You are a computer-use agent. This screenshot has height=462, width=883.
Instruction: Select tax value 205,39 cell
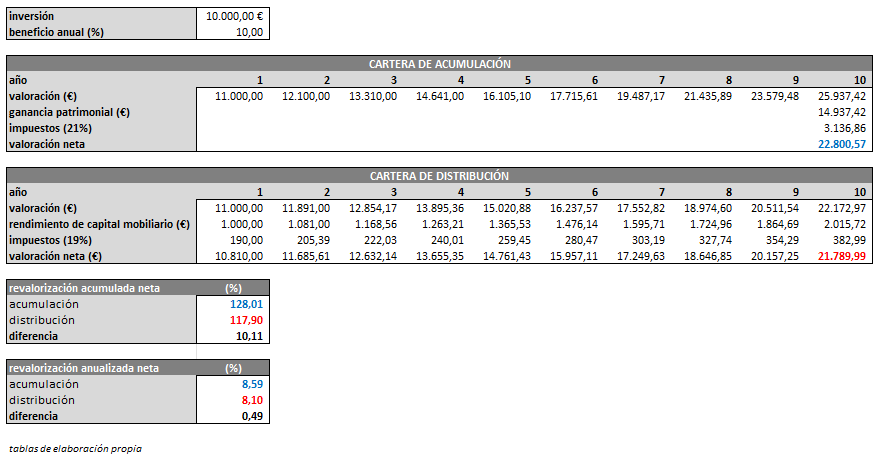pyautogui.click(x=314, y=240)
